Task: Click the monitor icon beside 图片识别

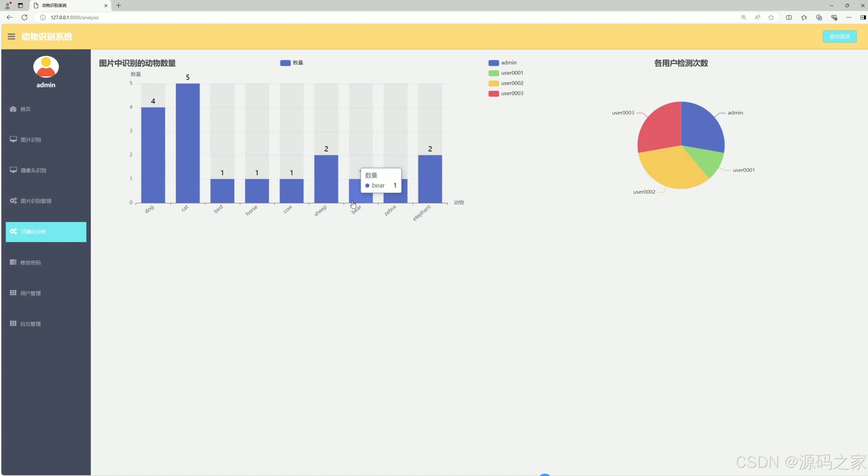Action: coord(13,139)
